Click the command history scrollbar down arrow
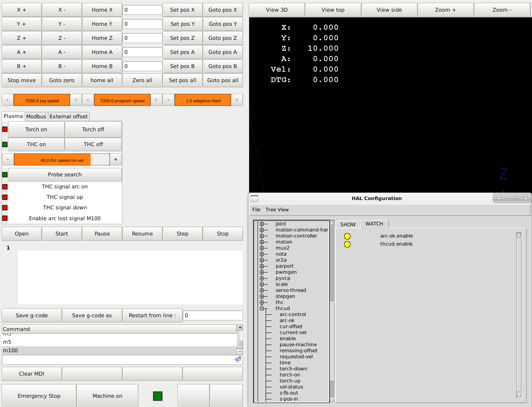This screenshot has width=532, height=407. (240, 352)
